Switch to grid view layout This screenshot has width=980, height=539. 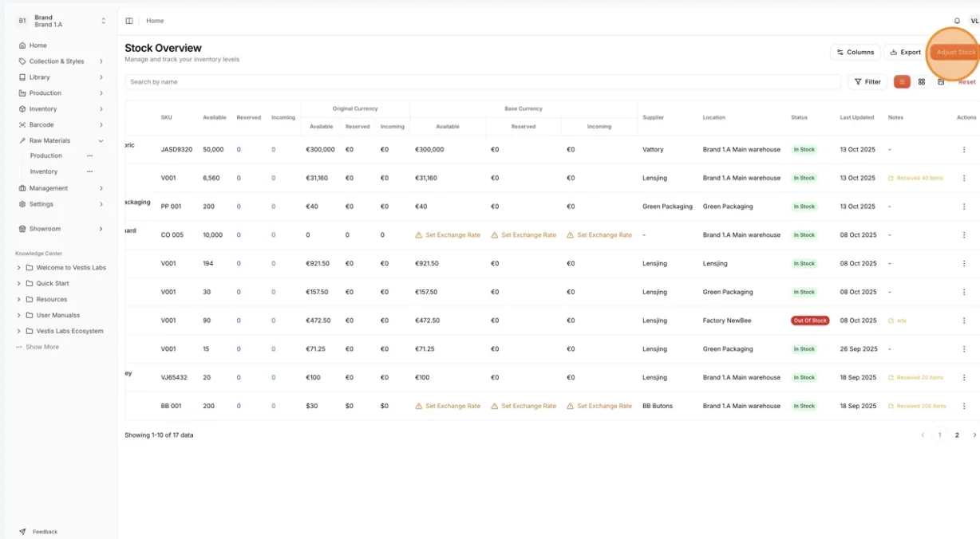[922, 81]
